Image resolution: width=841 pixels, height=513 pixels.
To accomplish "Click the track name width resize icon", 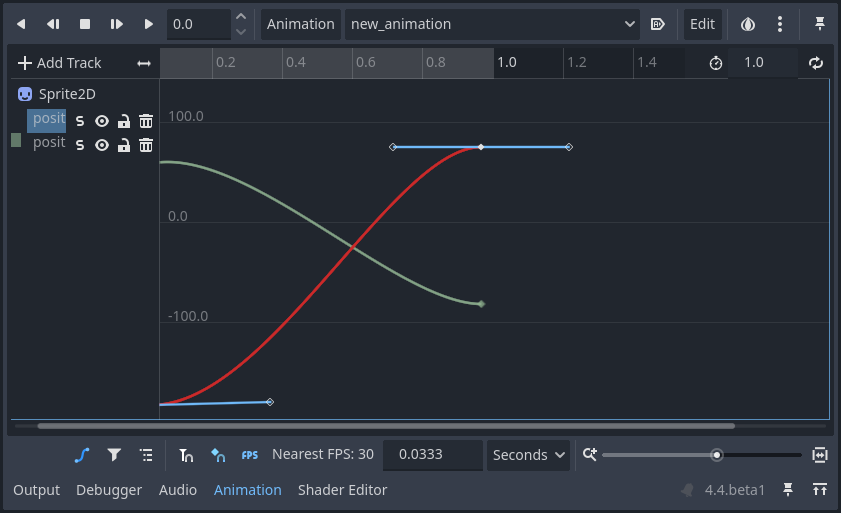I will (x=144, y=63).
